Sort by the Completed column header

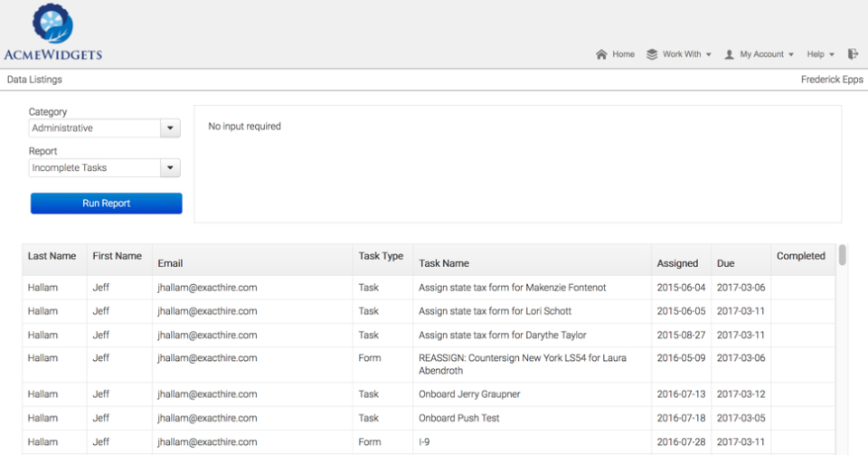click(x=800, y=256)
